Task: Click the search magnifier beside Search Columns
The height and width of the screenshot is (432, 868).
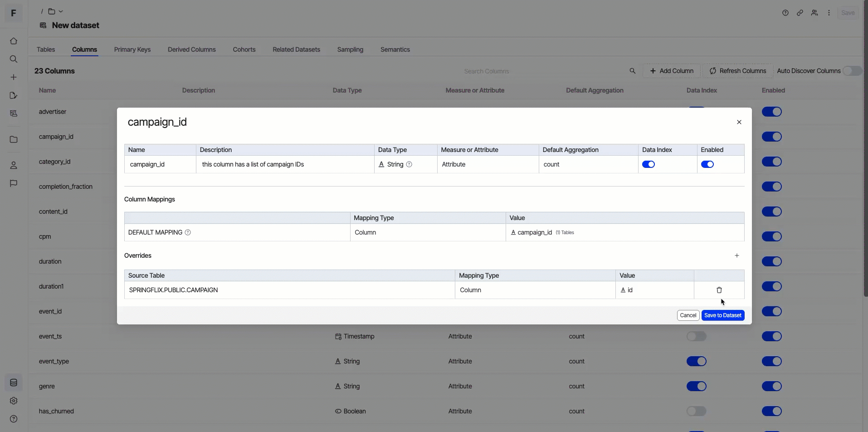Action: [x=633, y=71]
